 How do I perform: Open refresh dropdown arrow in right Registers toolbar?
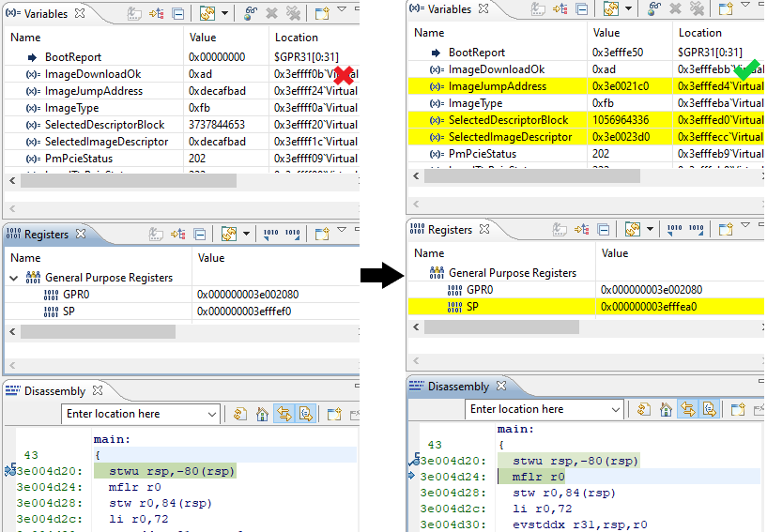[x=650, y=229]
